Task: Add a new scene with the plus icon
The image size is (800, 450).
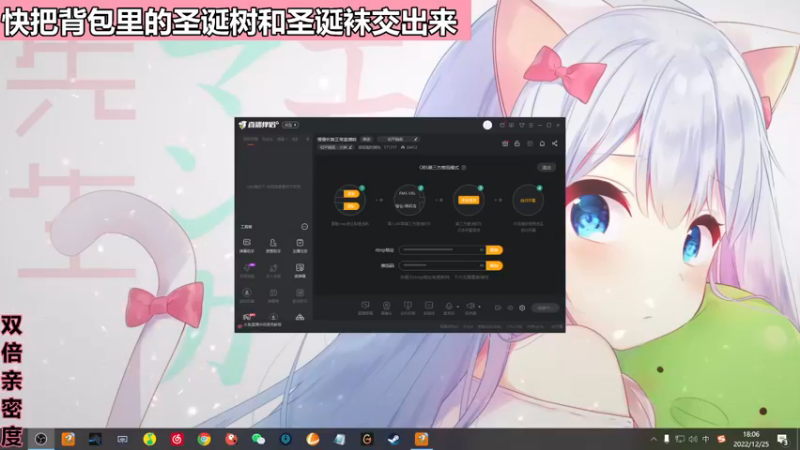Action: pos(307,139)
